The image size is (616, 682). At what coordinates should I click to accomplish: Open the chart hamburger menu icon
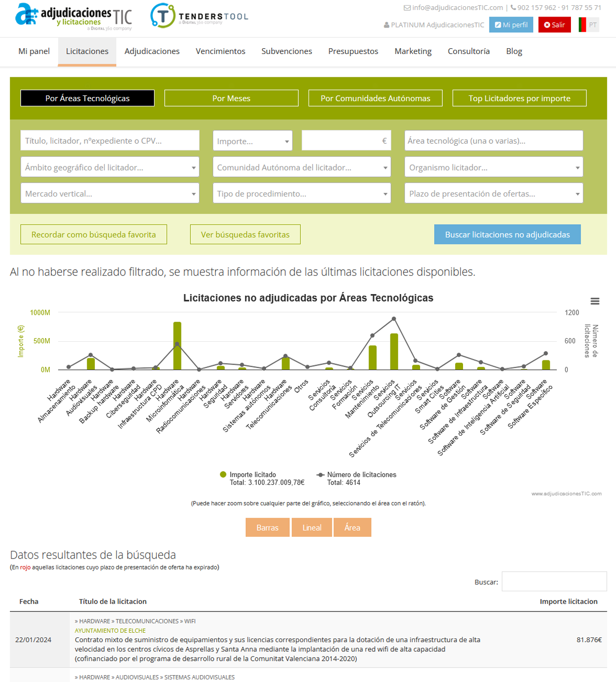(x=595, y=301)
